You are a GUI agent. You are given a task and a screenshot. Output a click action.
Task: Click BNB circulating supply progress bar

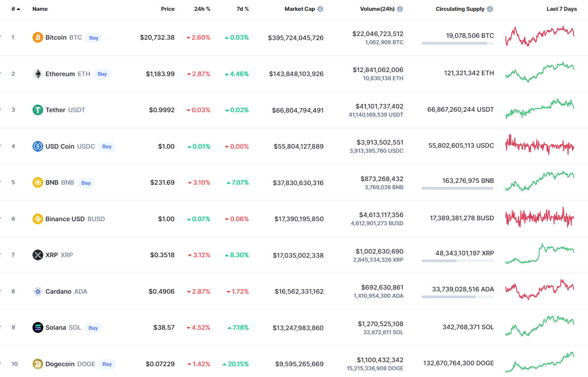[x=458, y=188]
